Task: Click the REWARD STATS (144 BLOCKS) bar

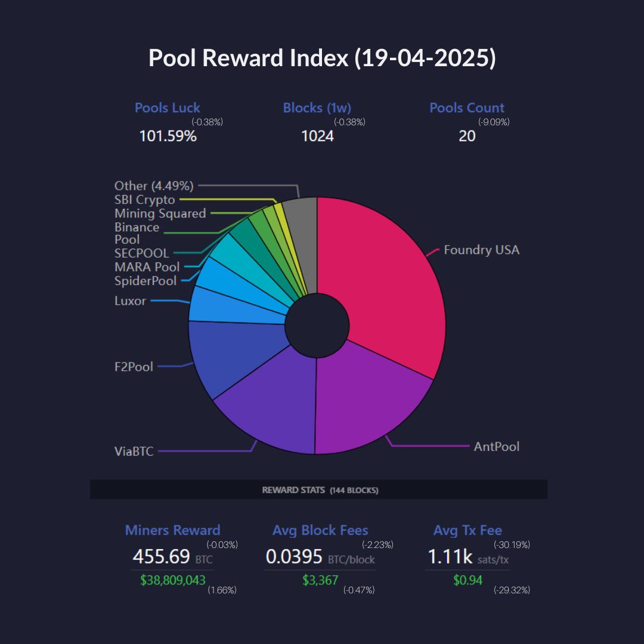Action: click(318, 490)
